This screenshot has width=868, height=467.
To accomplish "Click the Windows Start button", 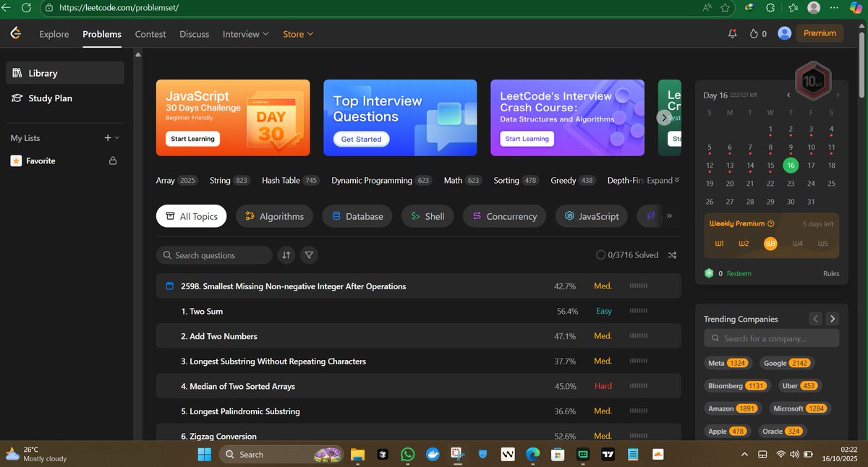I will tap(205, 454).
